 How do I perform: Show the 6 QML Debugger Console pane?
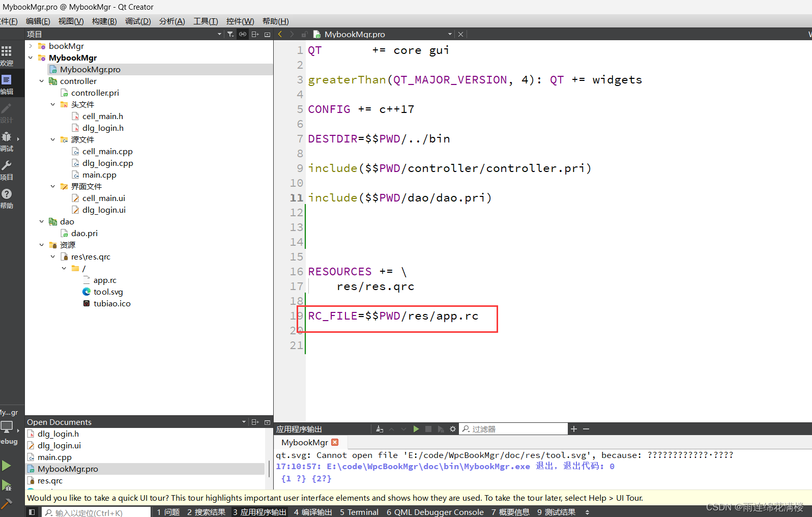[x=435, y=512]
